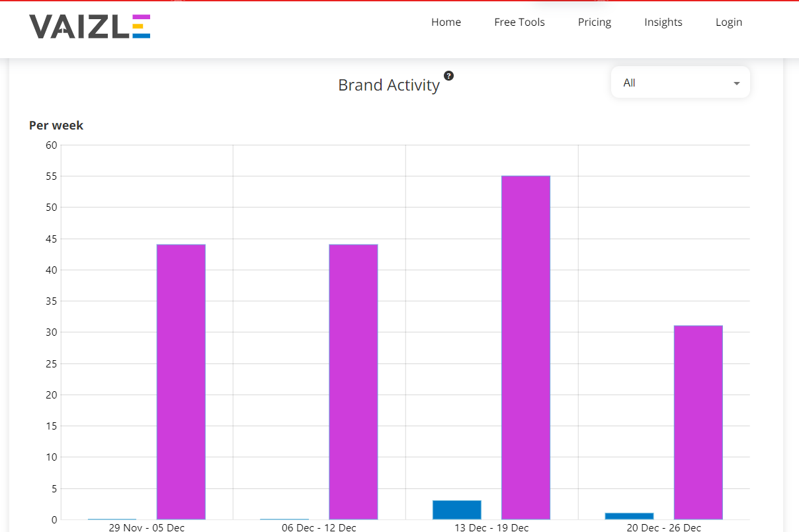Open the All filter dropdown
The height and width of the screenshot is (532, 799).
pyautogui.click(x=680, y=82)
